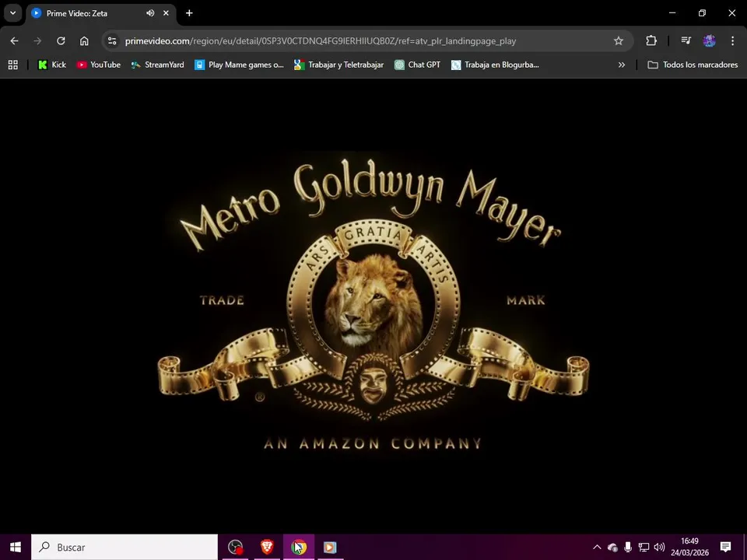Open the Chat GPT bookmark
The width and height of the screenshot is (747, 560).
417,65
